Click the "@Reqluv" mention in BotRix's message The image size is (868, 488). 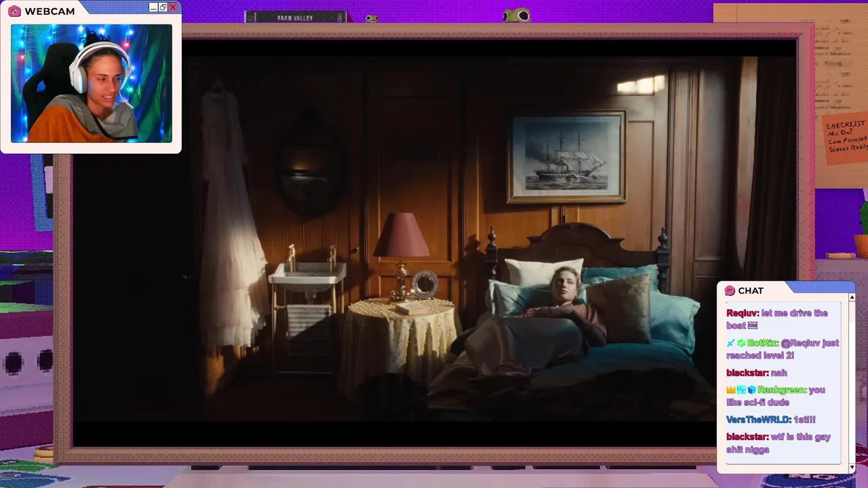click(802, 344)
